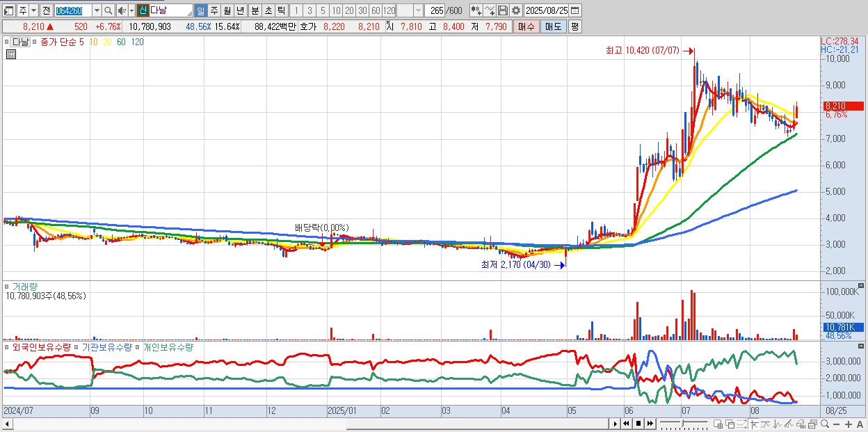Select the 분 (minute) period toggle
Viewport: 868px width, 432px height.
(x=254, y=10)
